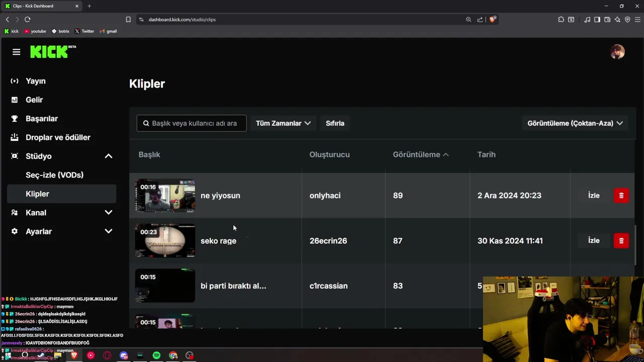Click creator name 'onlyhaci'

(325, 196)
